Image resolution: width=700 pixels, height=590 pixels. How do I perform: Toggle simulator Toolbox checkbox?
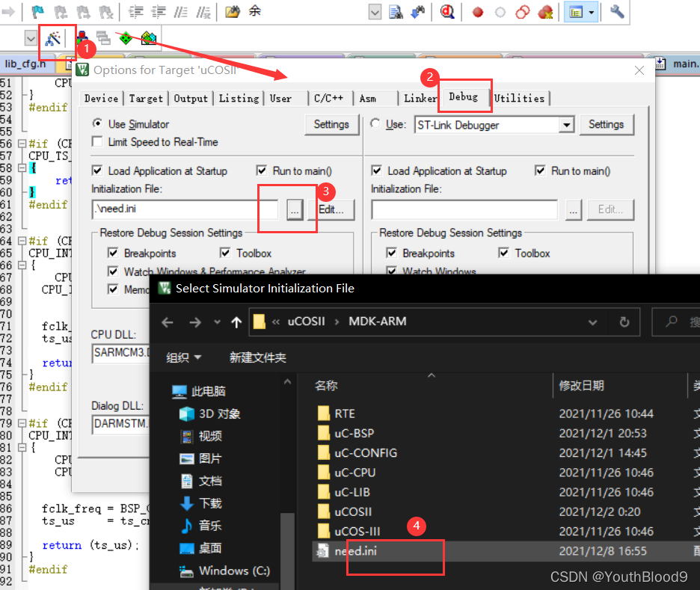point(225,253)
